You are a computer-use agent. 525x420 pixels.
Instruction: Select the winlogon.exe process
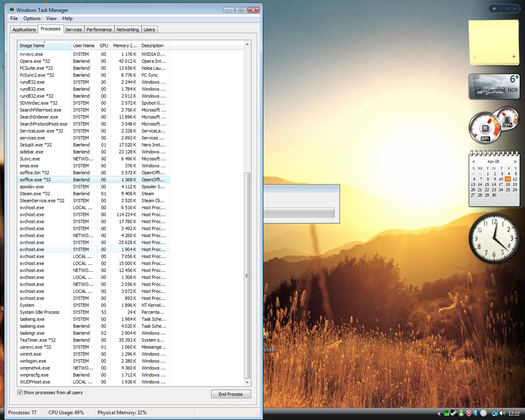click(x=94, y=361)
